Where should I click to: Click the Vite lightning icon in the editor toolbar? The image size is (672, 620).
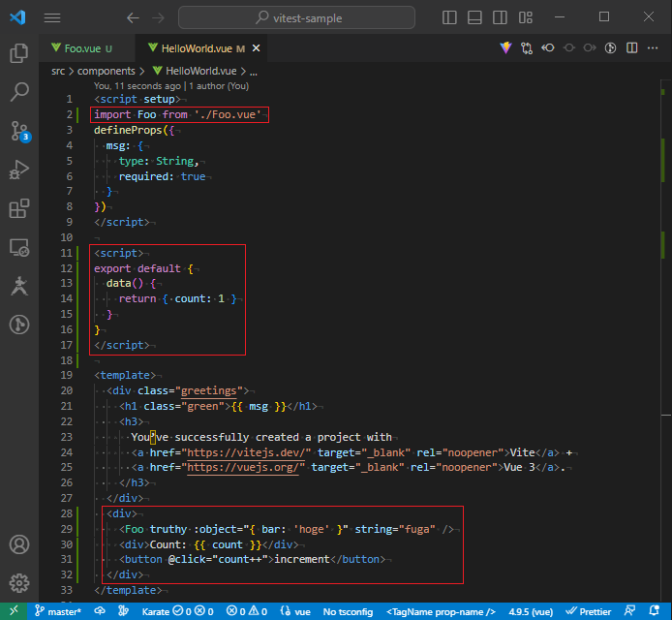505,48
